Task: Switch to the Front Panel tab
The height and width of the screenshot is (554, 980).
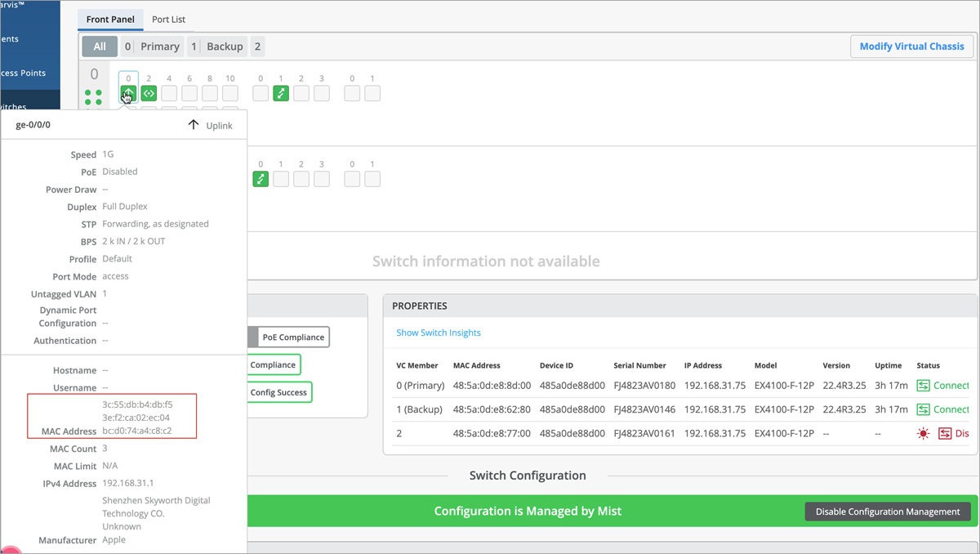Action: point(110,20)
